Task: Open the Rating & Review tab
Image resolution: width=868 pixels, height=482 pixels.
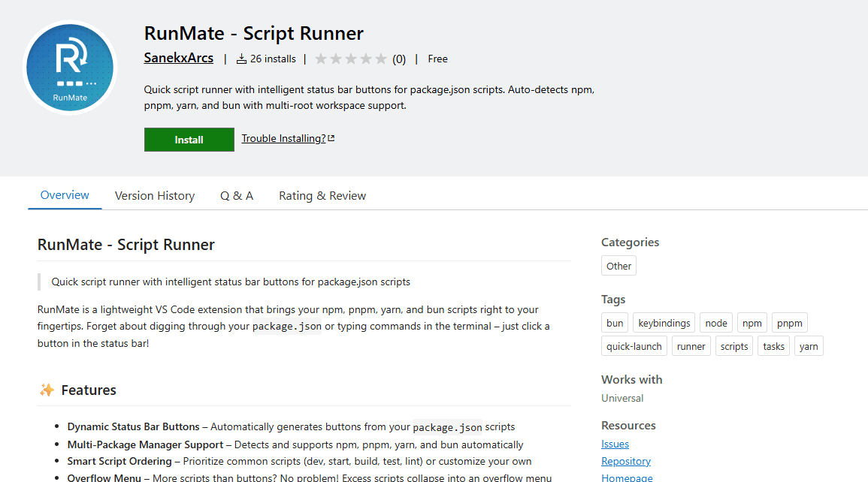Action: tap(322, 196)
